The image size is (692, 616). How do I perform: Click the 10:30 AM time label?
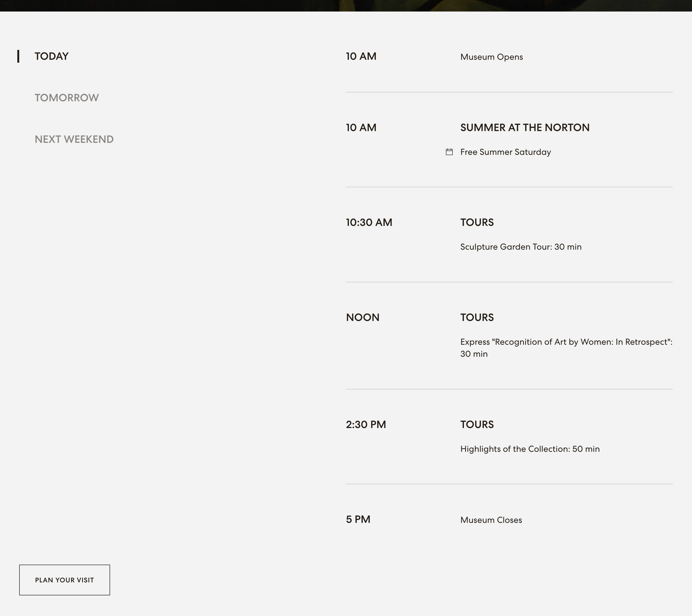369,222
